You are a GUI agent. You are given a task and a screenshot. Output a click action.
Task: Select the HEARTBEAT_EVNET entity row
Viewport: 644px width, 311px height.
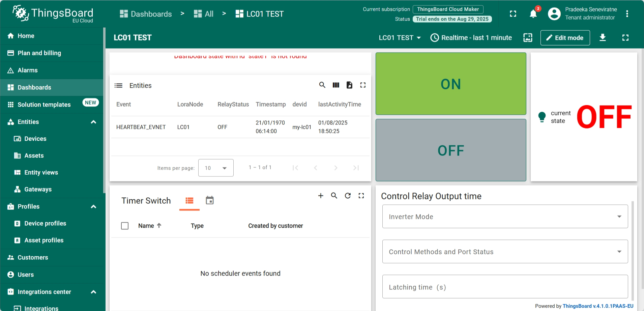click(x=240, y=127)
